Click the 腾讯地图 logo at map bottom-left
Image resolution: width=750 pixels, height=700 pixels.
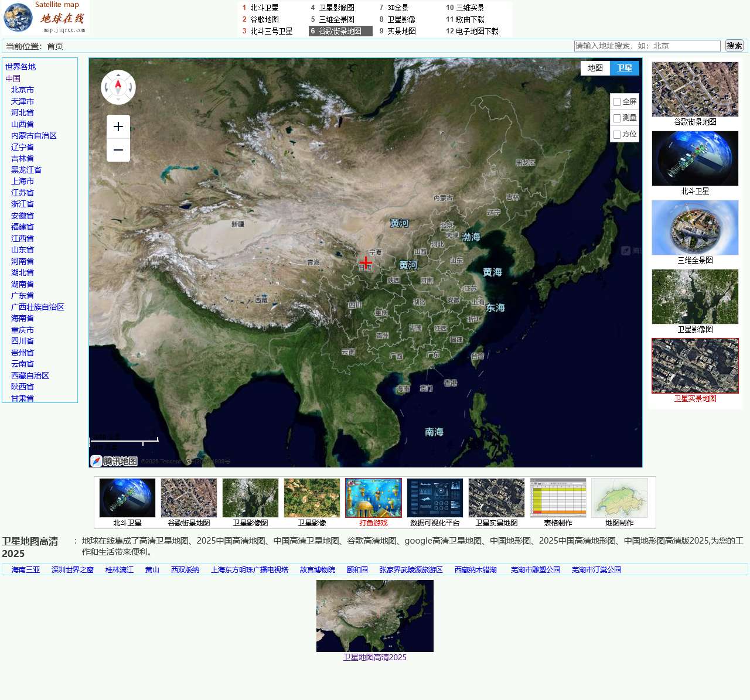click(113, 461)
